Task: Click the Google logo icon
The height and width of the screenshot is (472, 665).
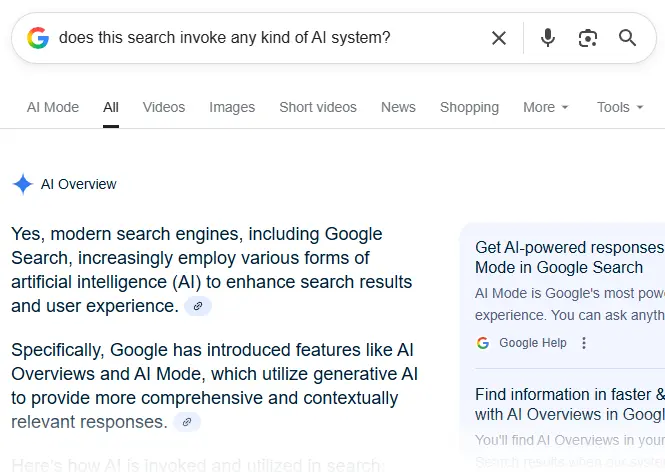Action: (38, 38)
